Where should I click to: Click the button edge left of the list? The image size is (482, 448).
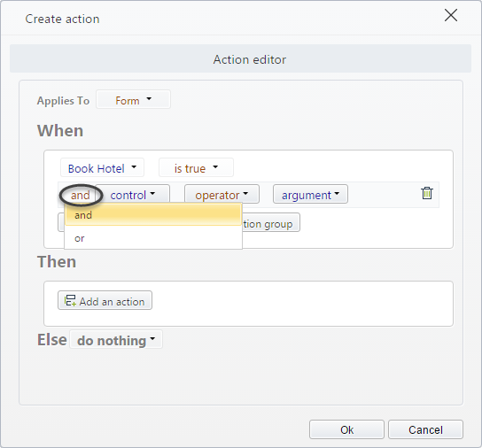point(61,222)
